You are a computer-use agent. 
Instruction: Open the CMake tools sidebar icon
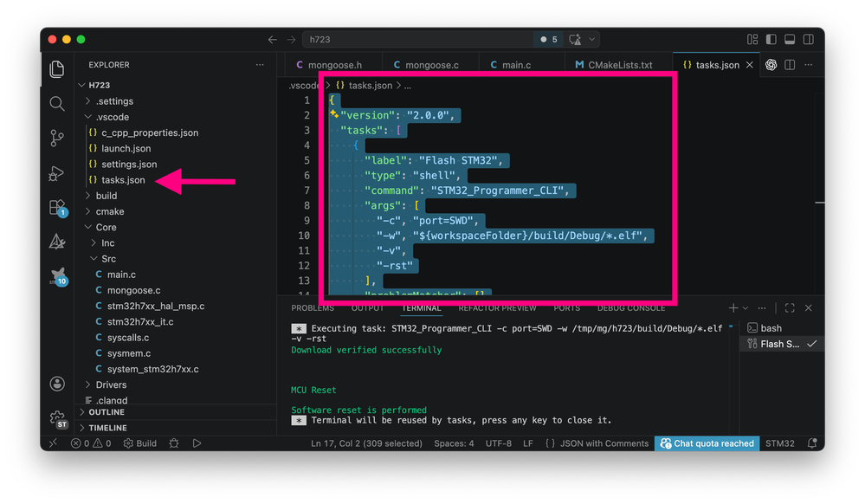pyautogui.click(x=57, y=242)
